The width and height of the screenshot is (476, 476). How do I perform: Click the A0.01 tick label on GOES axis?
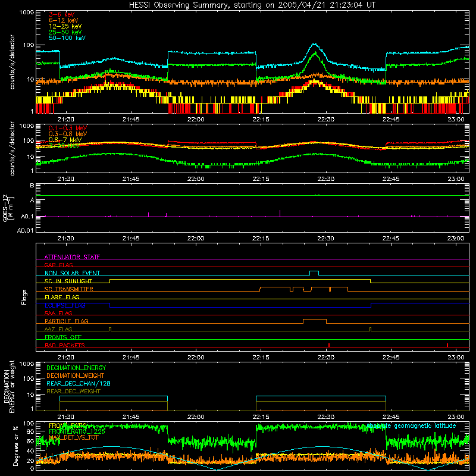(26, 231)
